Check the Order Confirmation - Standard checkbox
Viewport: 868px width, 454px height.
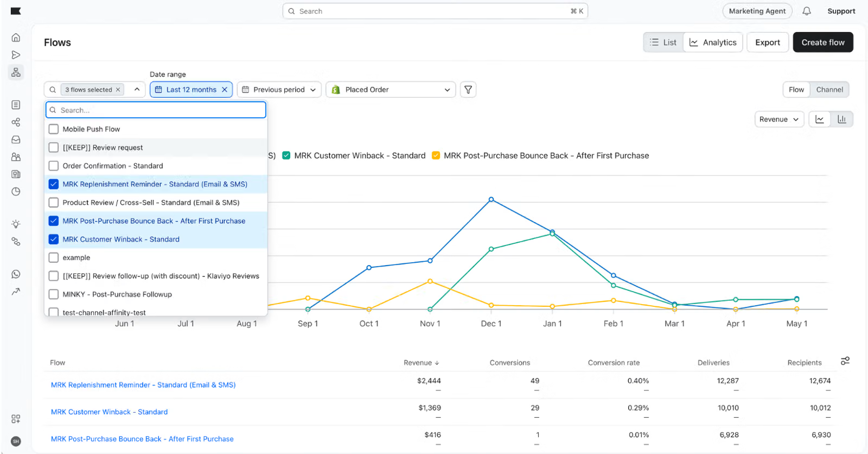54,166
